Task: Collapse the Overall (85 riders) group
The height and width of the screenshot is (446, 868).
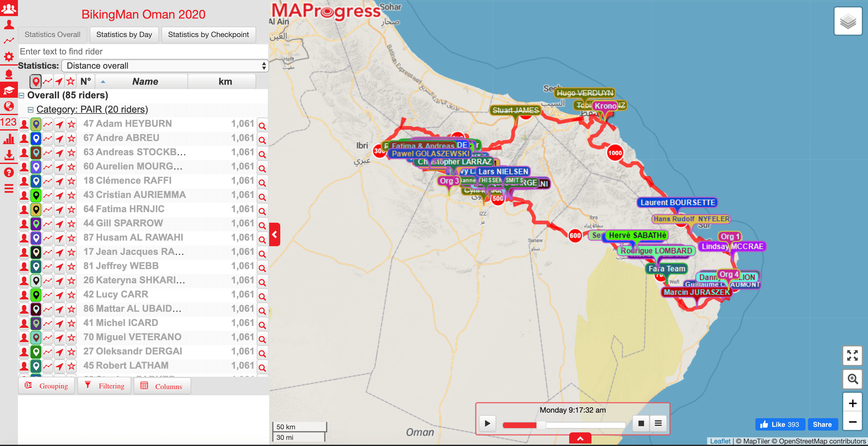Action: (x=22, y=95)
